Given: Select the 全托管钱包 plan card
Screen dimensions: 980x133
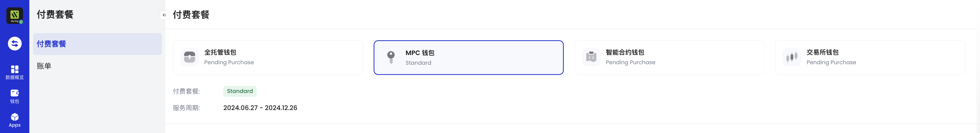Looking at the screenshot, I should pyautogui.click(x=268, y=57).
